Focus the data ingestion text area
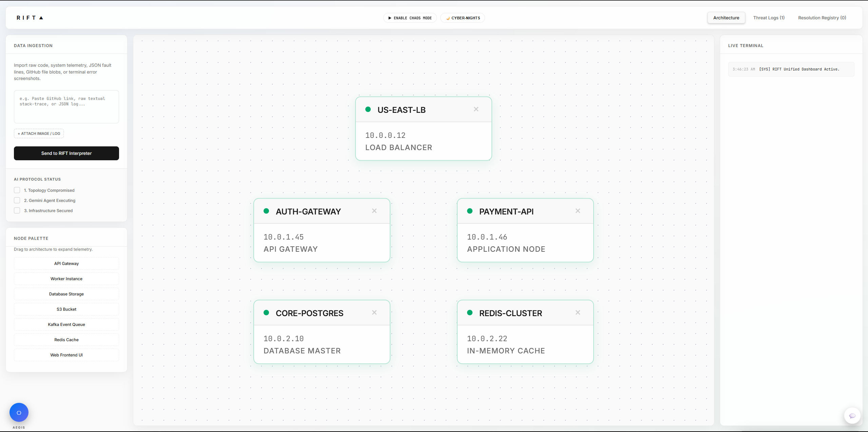The image size is (868, 432). (x=66, y=107)
